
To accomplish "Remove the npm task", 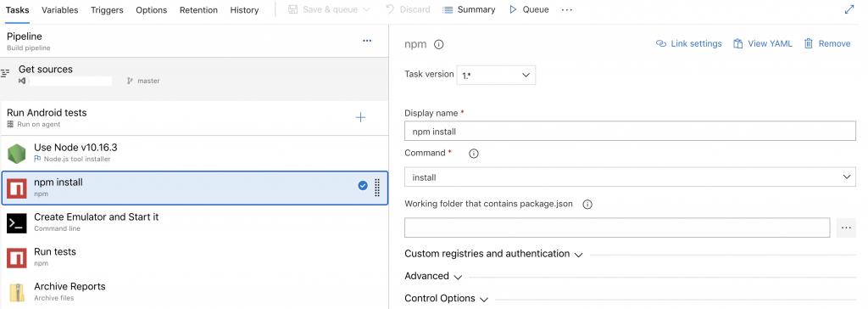I will [827, 43].
